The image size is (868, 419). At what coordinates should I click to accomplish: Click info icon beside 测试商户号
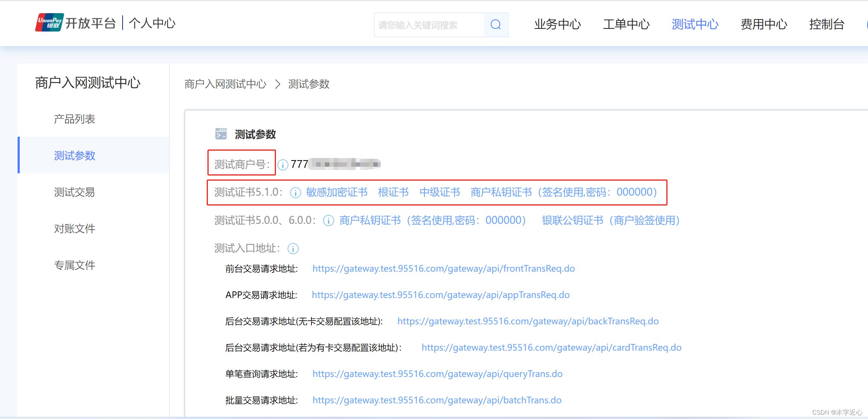pyautogui.click(x=283, y=165)
